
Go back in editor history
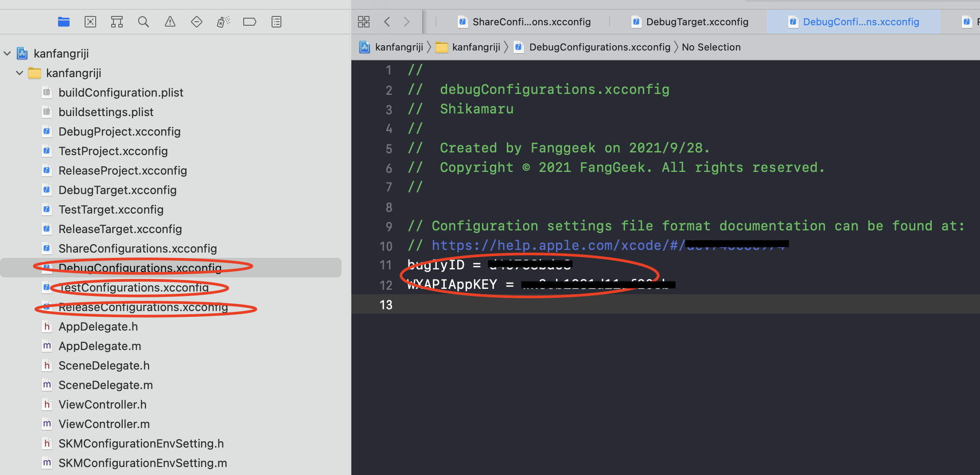(x=387, y=22)
